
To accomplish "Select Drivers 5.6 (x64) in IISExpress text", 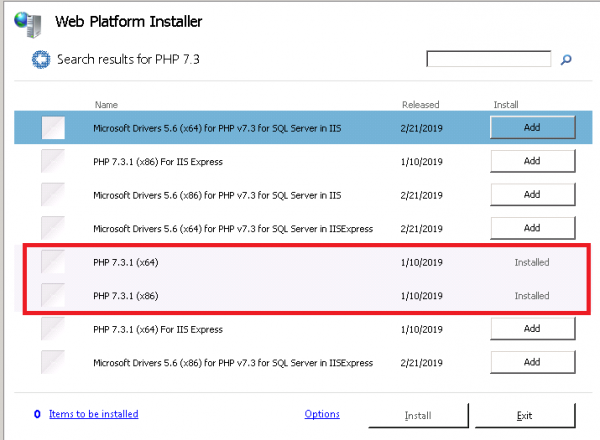I will pos(233,229).
